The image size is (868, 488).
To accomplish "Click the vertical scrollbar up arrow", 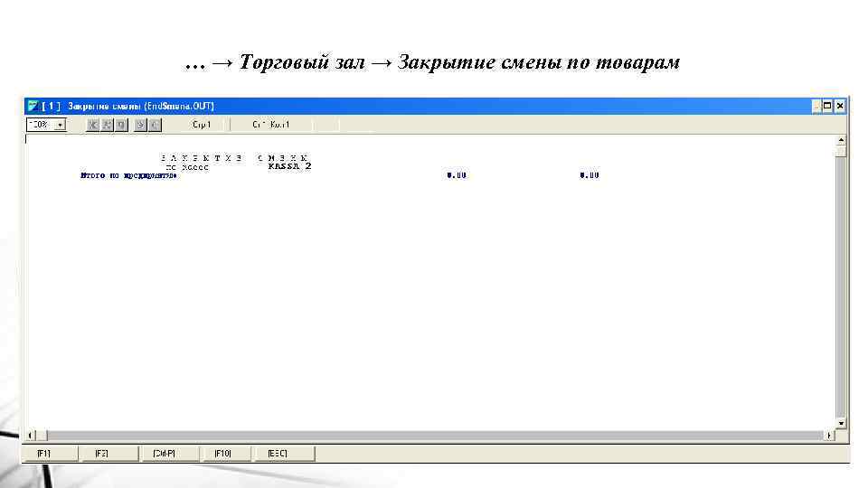I will point(841,141).
